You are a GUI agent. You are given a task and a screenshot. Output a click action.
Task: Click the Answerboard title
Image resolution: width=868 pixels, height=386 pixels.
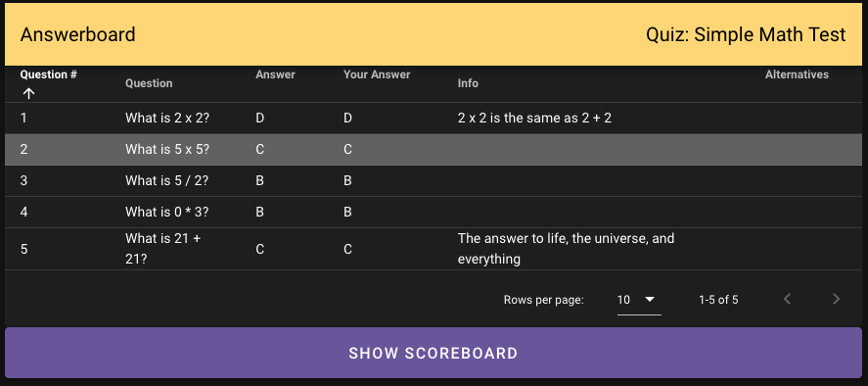(78, 34)
